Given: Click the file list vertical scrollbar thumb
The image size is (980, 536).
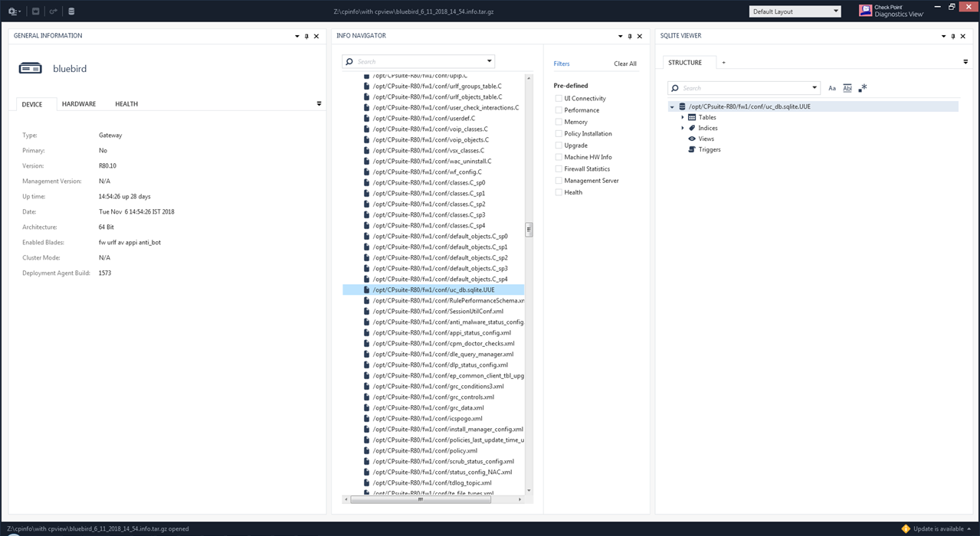Looking at the screenshot, I should click(x=529, y=230).
